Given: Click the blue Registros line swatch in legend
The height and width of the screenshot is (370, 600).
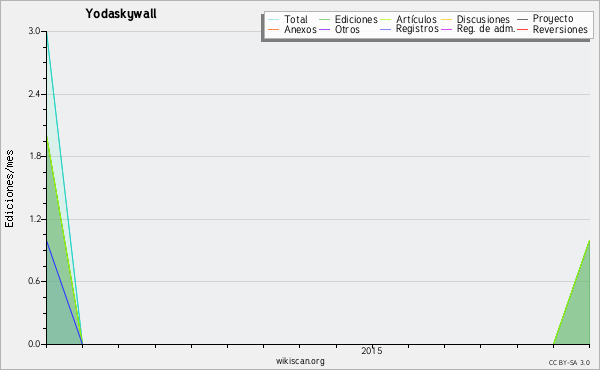Looking at the screenshot, I should click(385, 30).
